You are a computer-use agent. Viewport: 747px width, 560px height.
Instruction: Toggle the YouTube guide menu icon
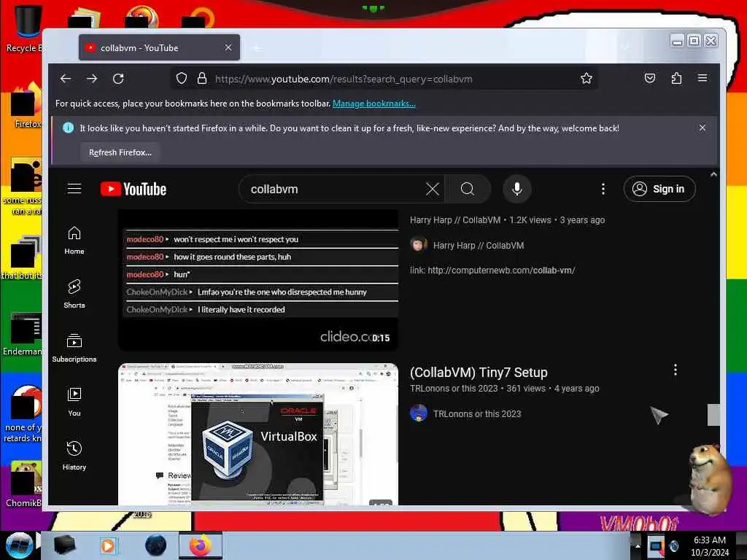pos(74,189)
